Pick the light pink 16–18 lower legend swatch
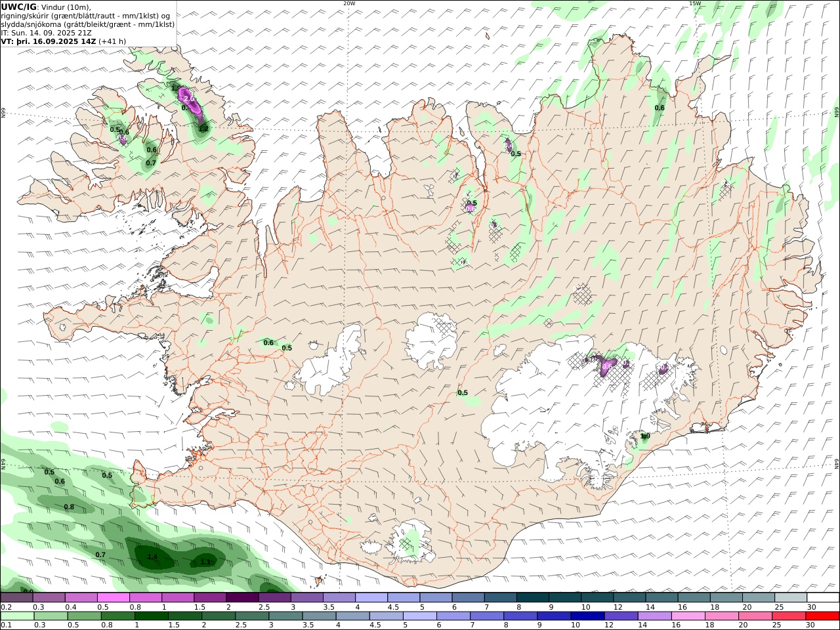840x630 pixels. coord(688,616)
